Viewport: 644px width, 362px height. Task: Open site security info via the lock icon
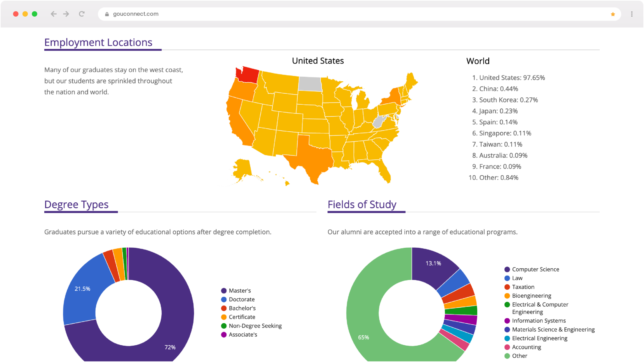107,14
